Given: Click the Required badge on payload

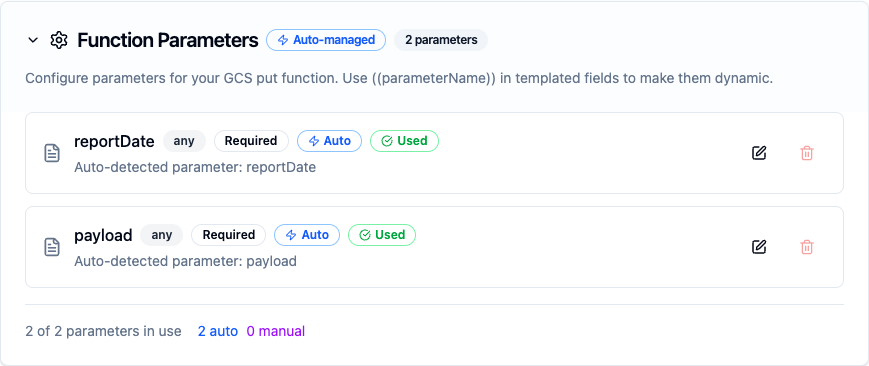Looking at the screenshot, I should [228, 235].
